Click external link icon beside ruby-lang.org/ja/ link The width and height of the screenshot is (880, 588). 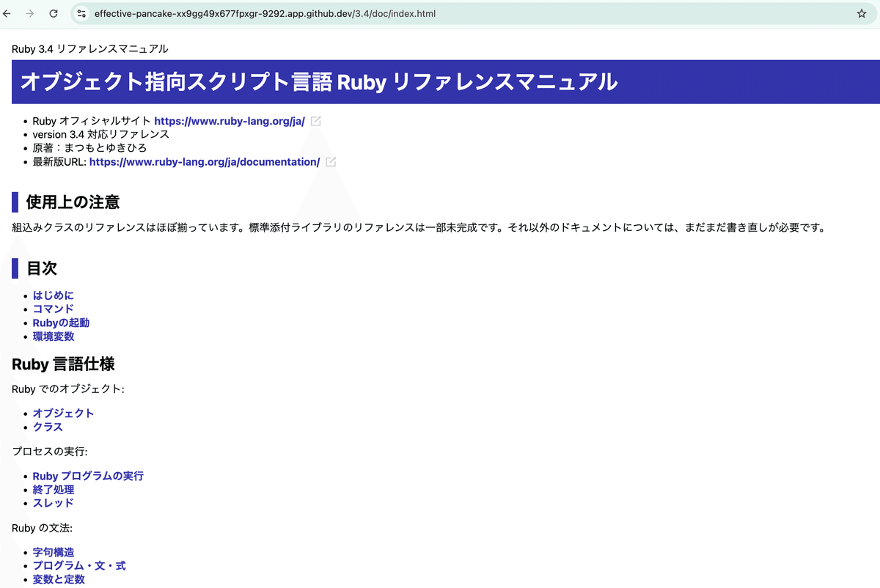[315, 120]
